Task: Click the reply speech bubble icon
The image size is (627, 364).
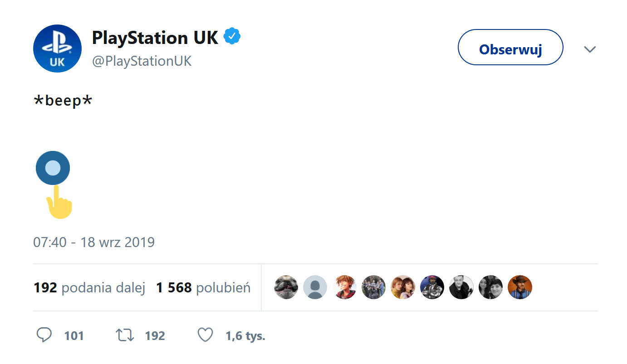Action: (x=44, y=335)
